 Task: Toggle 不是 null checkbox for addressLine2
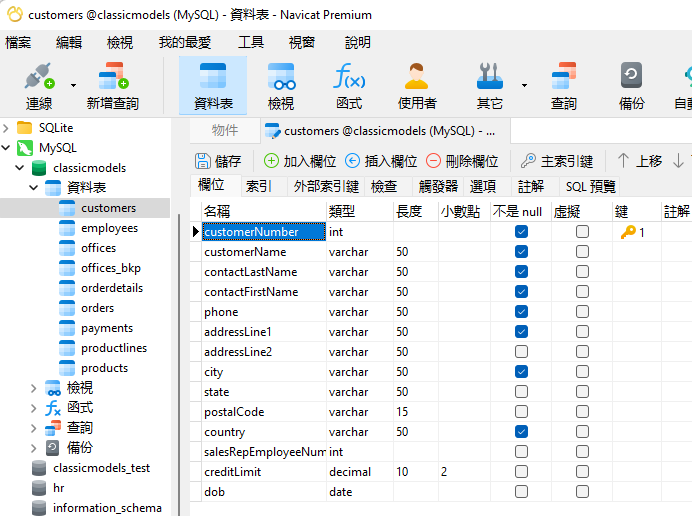pyautogui.click(x=521, y=352)
